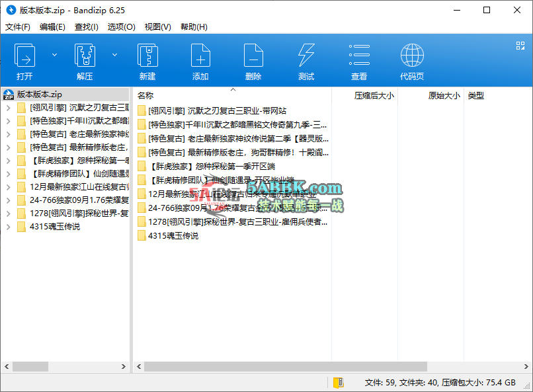Screen dimensions: 533x392
Task: Click tree pane horizontal scrollbar thumb
Action: (x=30, y=366)
